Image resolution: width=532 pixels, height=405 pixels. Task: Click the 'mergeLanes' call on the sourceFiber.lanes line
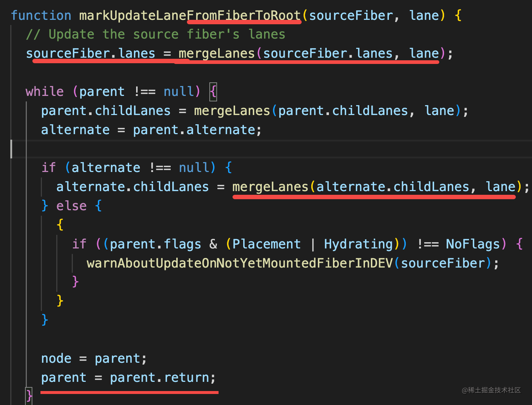coord(217,53)
